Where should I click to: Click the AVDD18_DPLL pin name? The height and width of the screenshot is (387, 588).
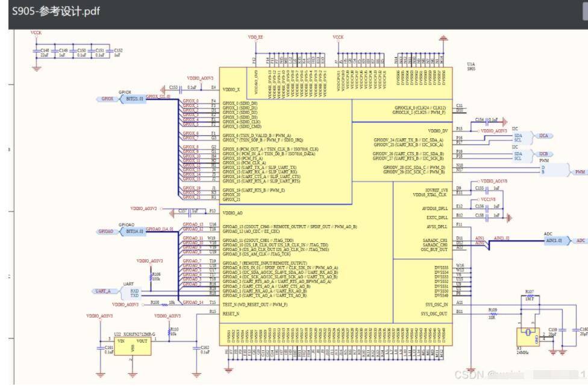[x=435, y=209]
